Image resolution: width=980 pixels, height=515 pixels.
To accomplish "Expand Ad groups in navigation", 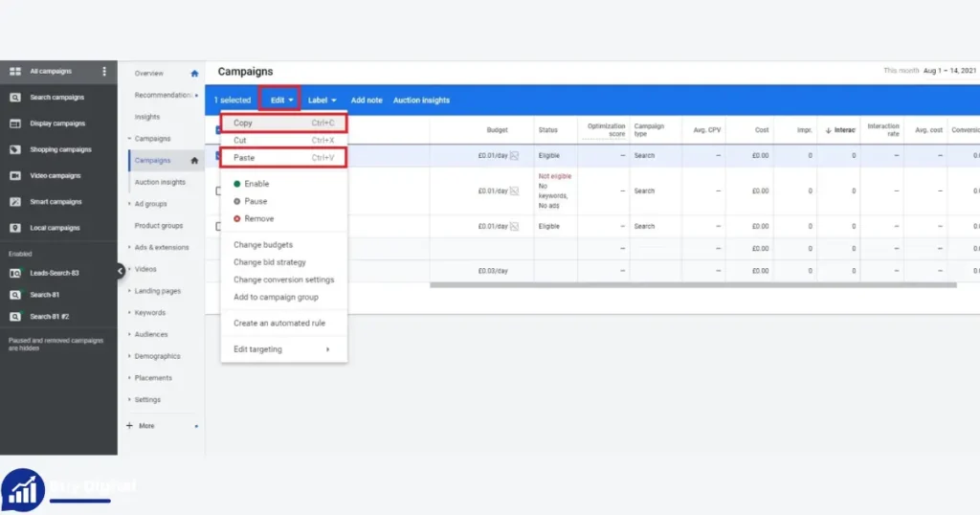I will [129, 204].
